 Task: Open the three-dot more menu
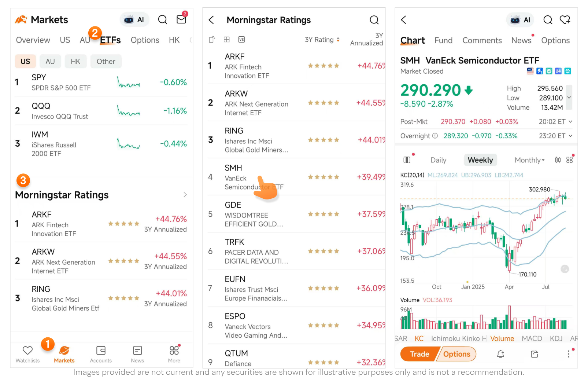[569, 354]
